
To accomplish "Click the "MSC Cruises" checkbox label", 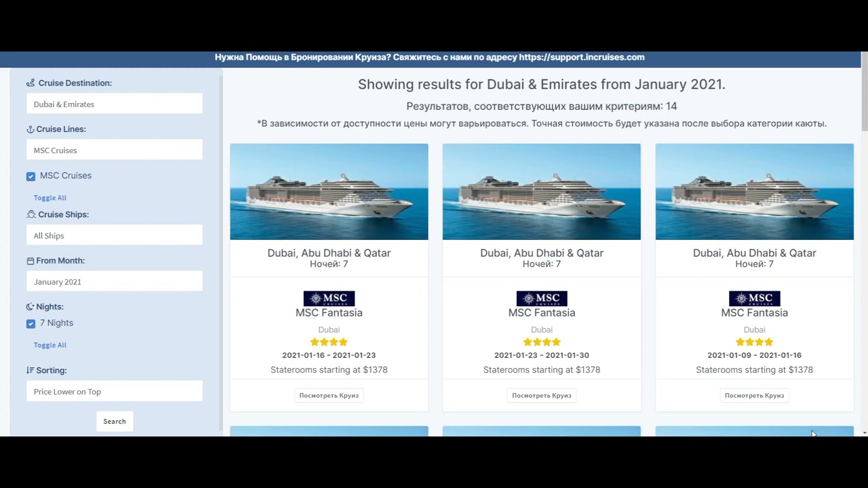I will point(66,176).
